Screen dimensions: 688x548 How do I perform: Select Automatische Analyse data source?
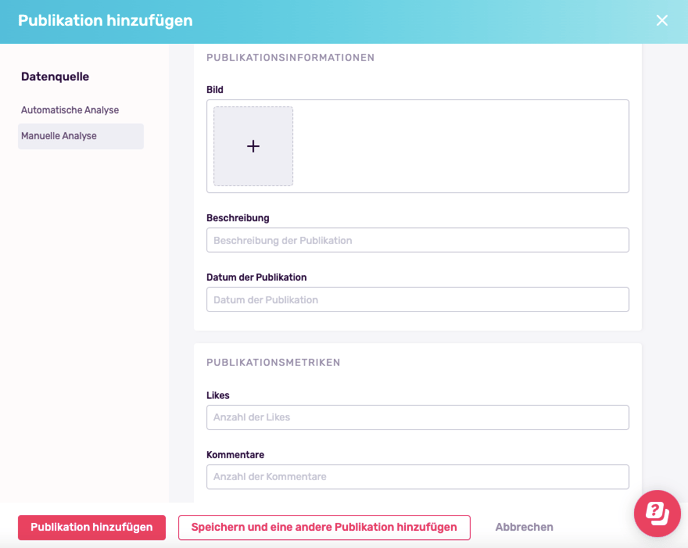tap(70, 110)
